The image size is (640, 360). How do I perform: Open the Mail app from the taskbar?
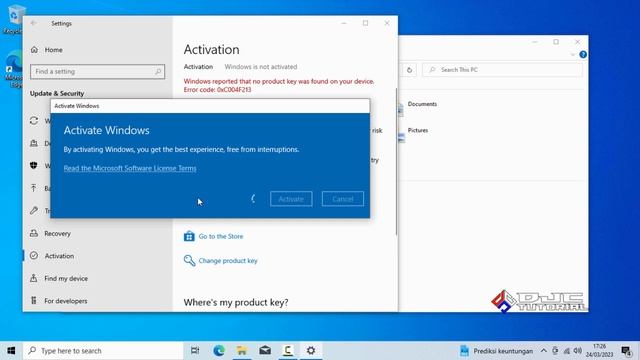265,351
